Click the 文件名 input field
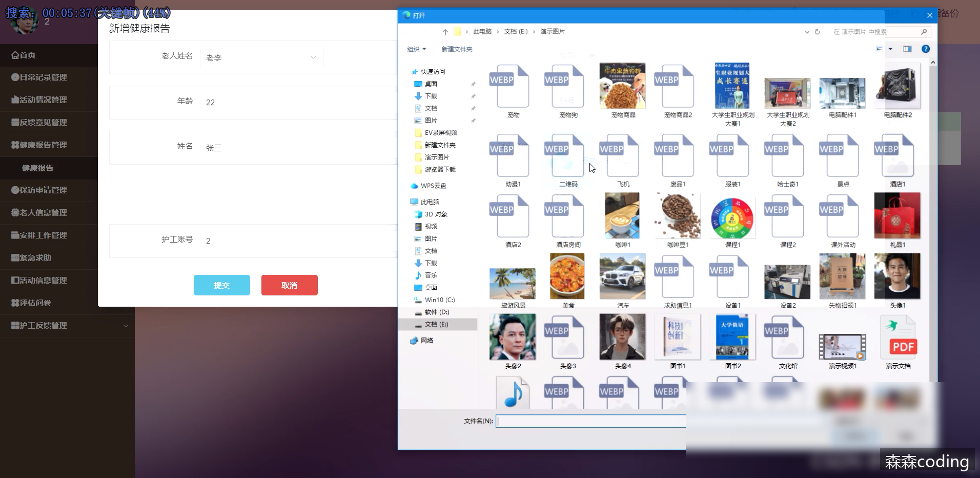 pyautogui.click(x=590, y=421)
